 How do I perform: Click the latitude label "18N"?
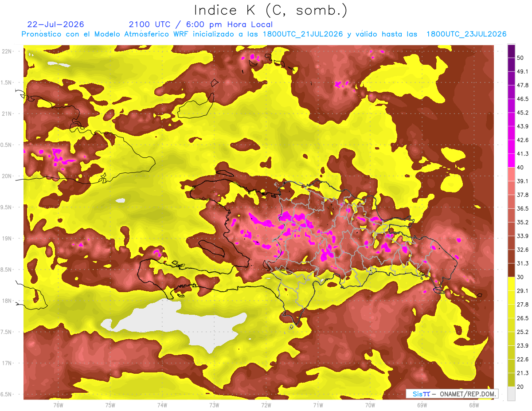click(7, 301)
